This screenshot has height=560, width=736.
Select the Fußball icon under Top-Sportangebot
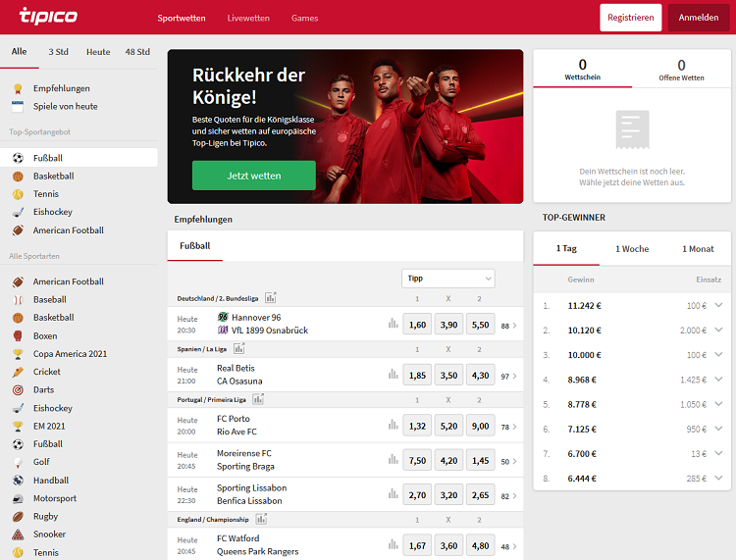point(18,158)
